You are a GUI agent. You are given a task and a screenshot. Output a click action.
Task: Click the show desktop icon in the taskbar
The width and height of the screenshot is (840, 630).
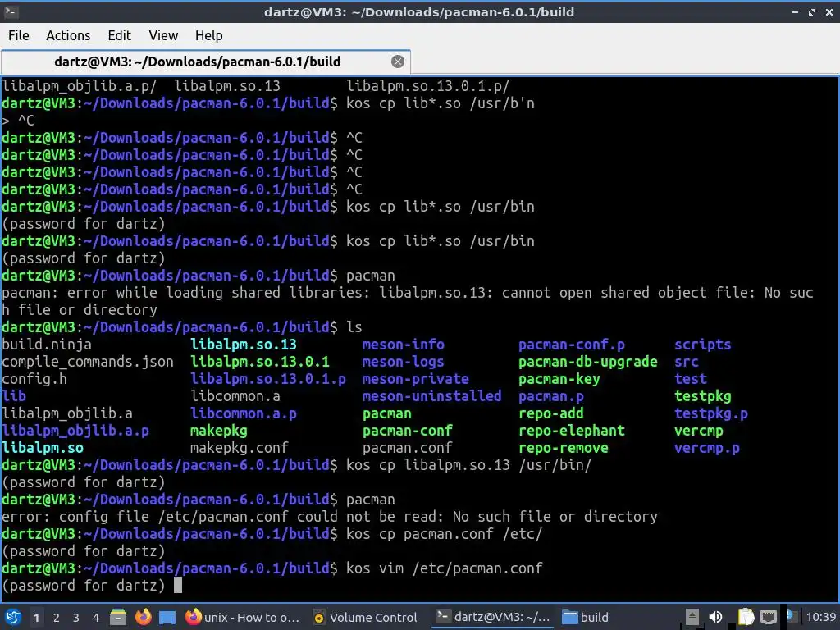coord(167,618)
